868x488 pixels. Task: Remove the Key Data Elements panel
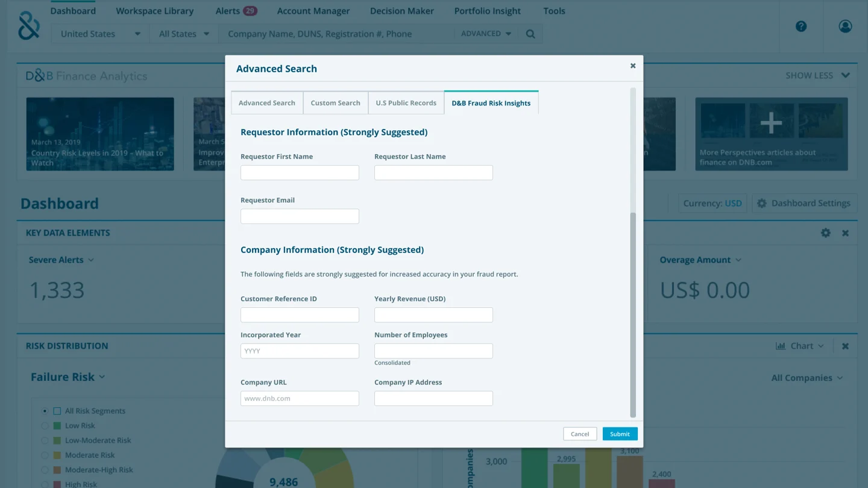(x=845, y=233)
